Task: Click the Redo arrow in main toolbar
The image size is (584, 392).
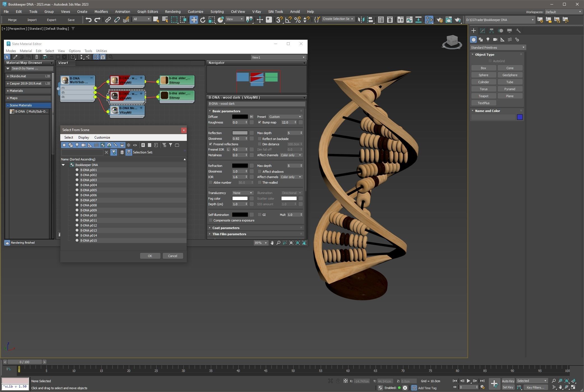Action: point(97,20)
